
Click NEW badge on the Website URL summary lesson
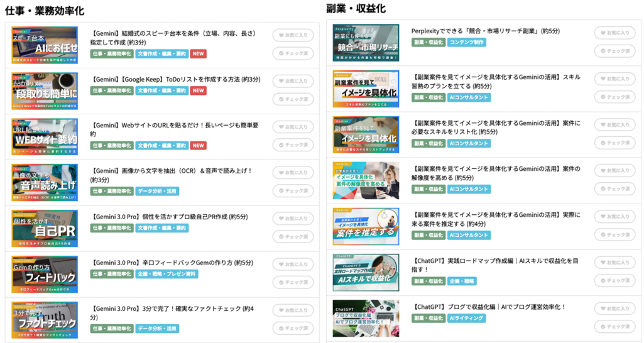198,146
